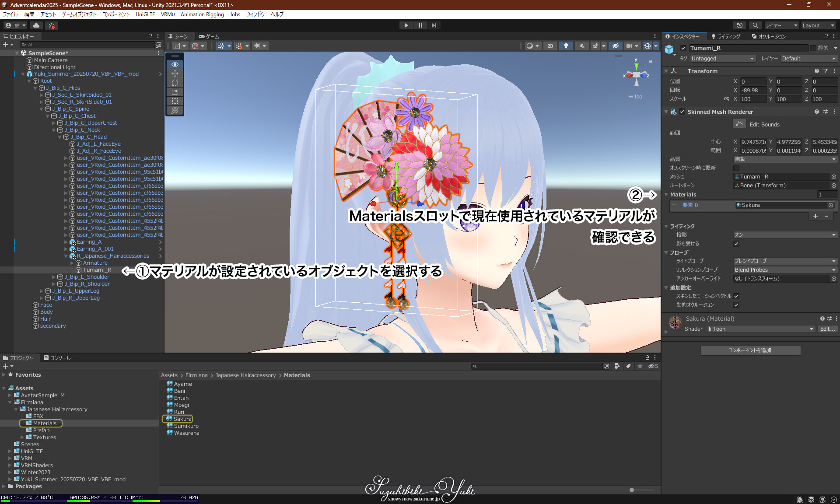Toggle scene lighting lightbulb icon
The width and height of the screenshot is (840, 504).
click(566, 46)
